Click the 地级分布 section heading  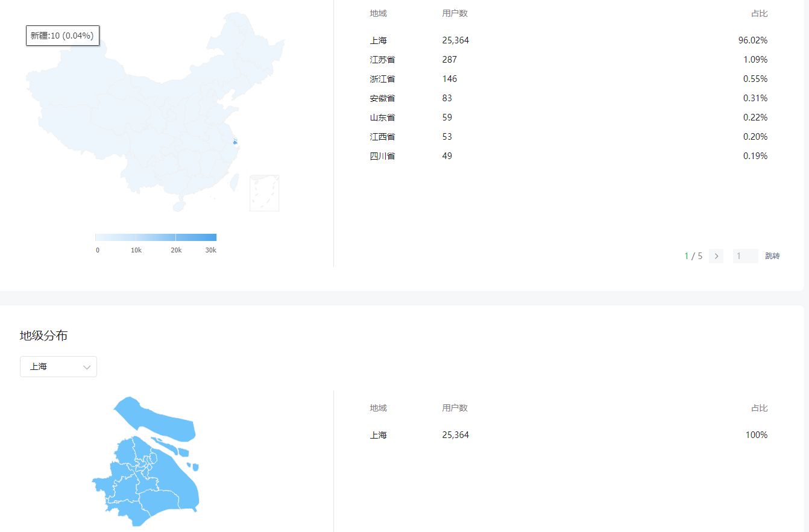pos(44,336)
